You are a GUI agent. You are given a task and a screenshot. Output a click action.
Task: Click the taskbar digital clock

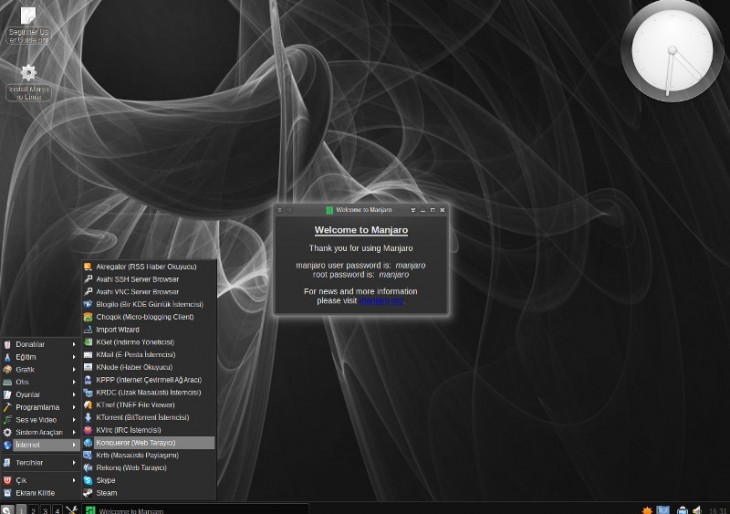tap(718, 511)
